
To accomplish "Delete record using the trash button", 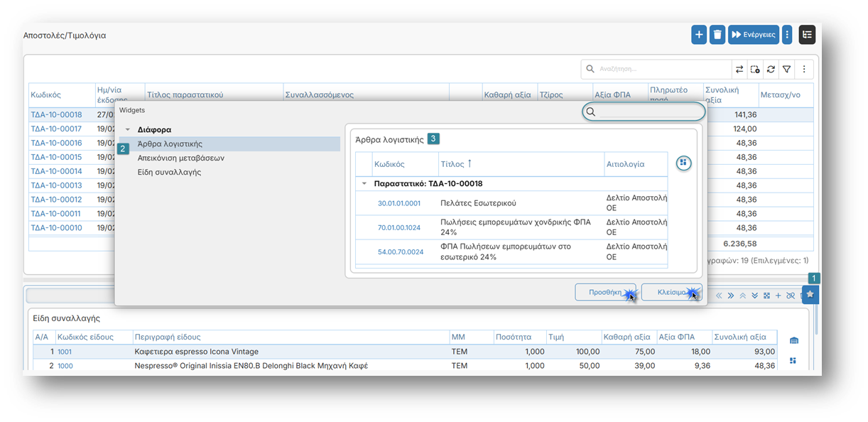I will [x=717, y=35].
